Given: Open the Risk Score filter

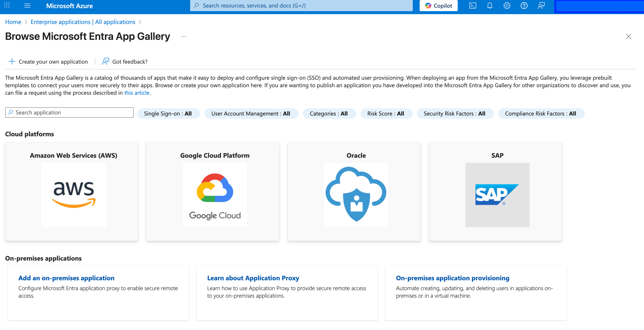Looking at the screenshot, I should click(x=386, y=114).
